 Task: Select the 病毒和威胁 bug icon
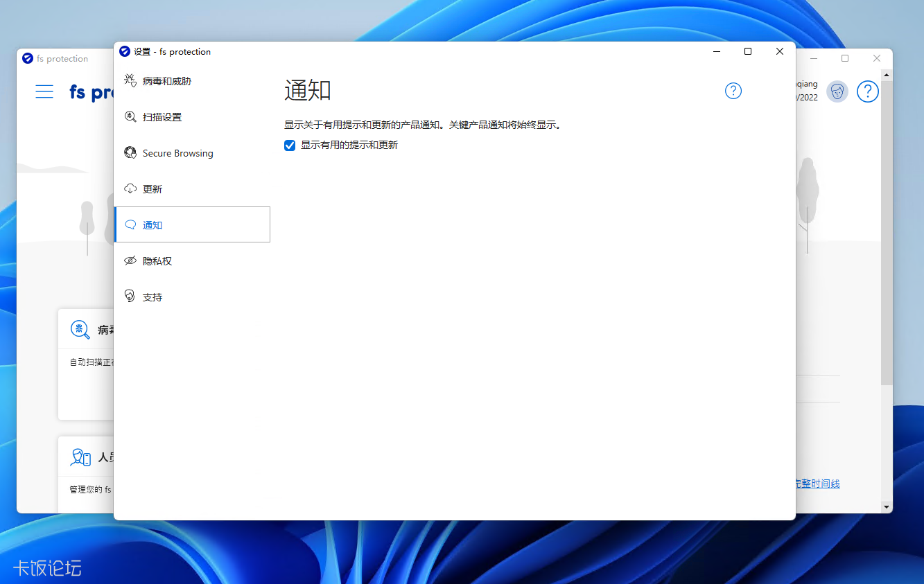tap(130, 80)
